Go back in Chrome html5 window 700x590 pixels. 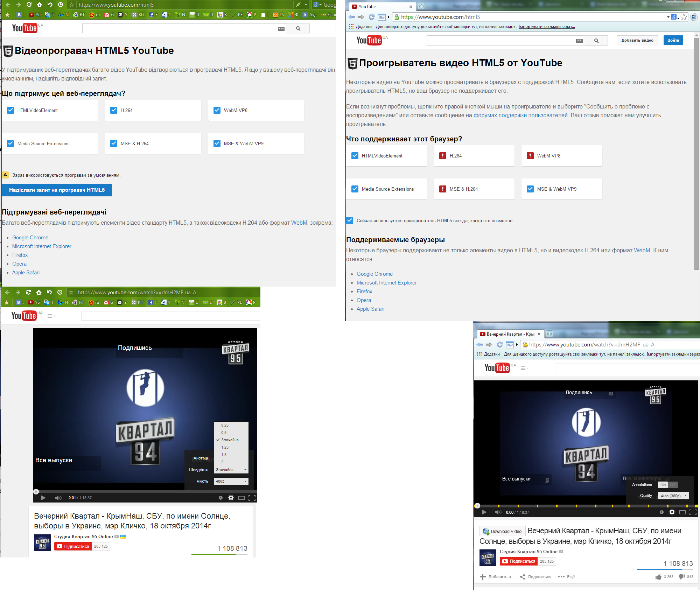[x=352, y=17]
